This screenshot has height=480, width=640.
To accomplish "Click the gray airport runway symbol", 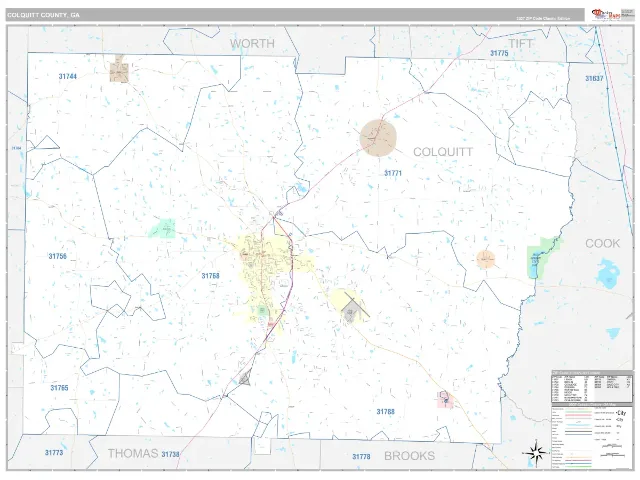I will (x=354, y=309).
